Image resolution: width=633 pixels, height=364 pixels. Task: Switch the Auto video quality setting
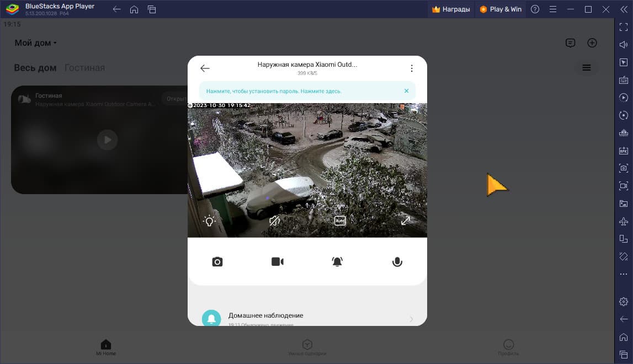tap(340, 221)
